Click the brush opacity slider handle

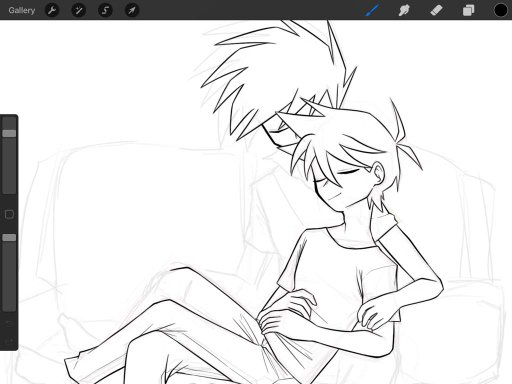click(x=9, y=238)
